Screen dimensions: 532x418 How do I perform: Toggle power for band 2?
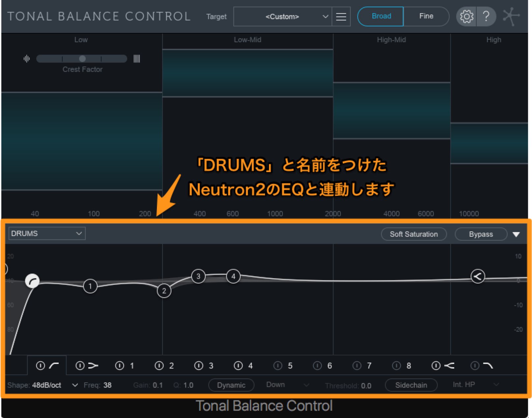click(159, 366)
